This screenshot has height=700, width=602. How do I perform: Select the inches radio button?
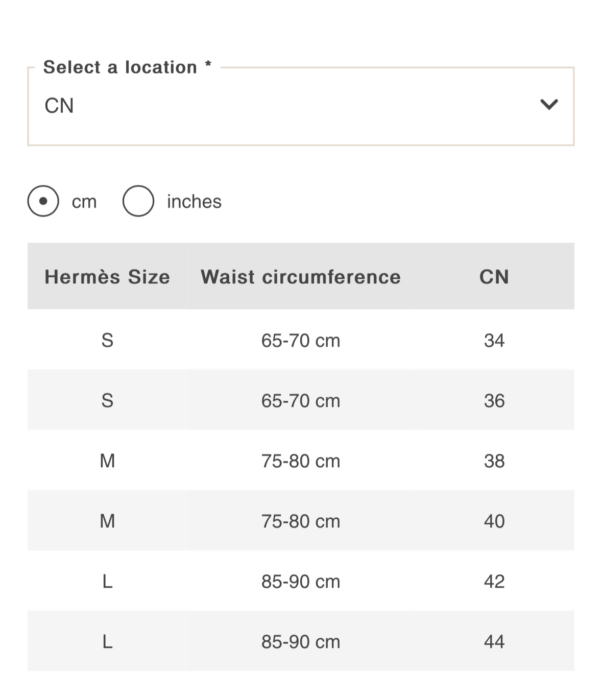pos(138,201)
